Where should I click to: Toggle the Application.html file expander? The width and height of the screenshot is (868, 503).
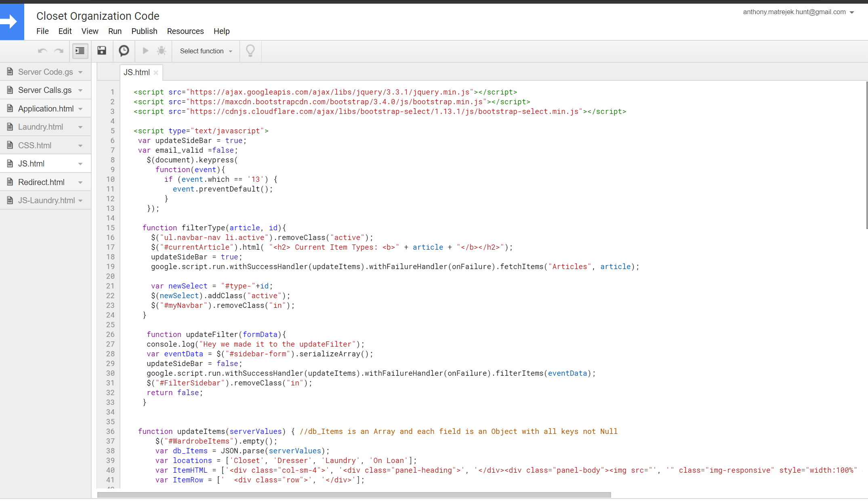click(x=82, y=108)
